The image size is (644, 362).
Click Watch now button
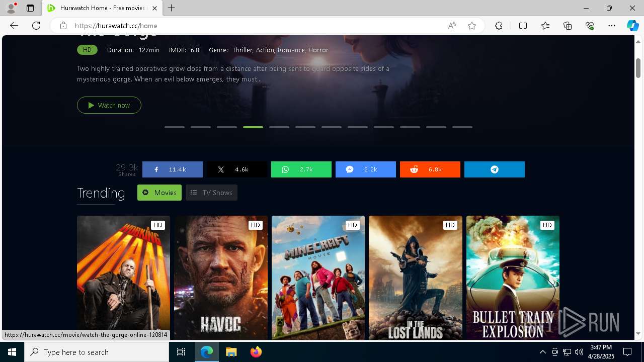tap(109, 105)
